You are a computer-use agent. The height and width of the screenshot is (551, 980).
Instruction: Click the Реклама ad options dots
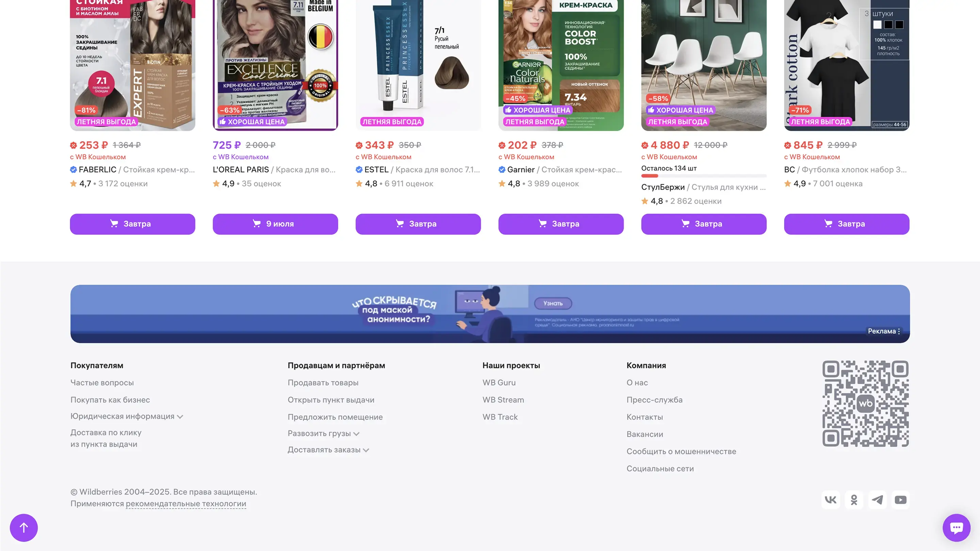[x=899, y=331]
